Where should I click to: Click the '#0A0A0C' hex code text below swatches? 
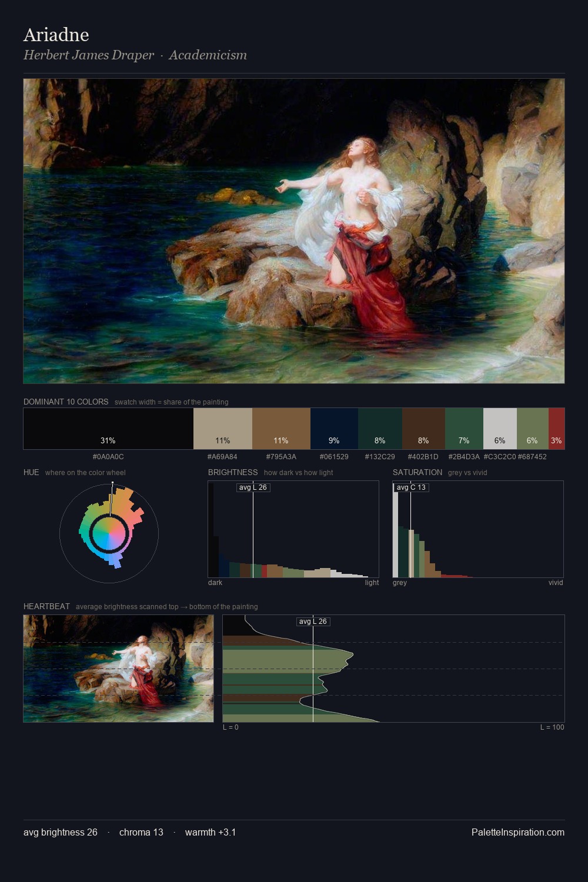(108, 457)
